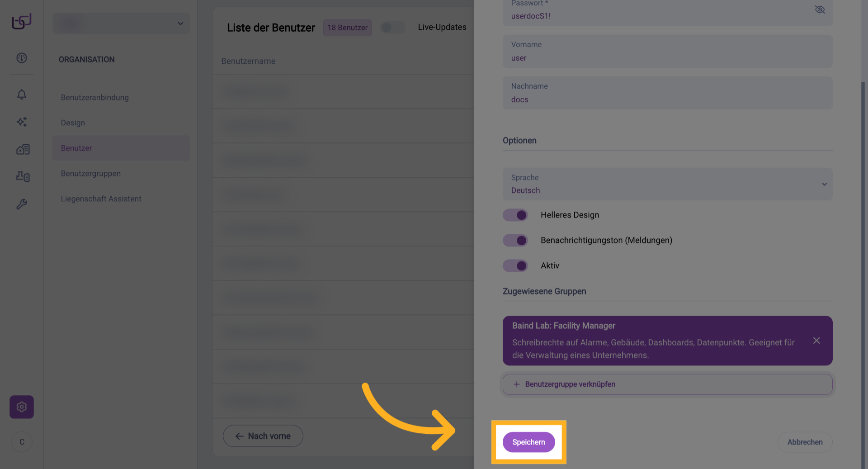Viewport: 868px width, 469px height.
Task: Click the user avatar C icon
Action: [22, 442]
